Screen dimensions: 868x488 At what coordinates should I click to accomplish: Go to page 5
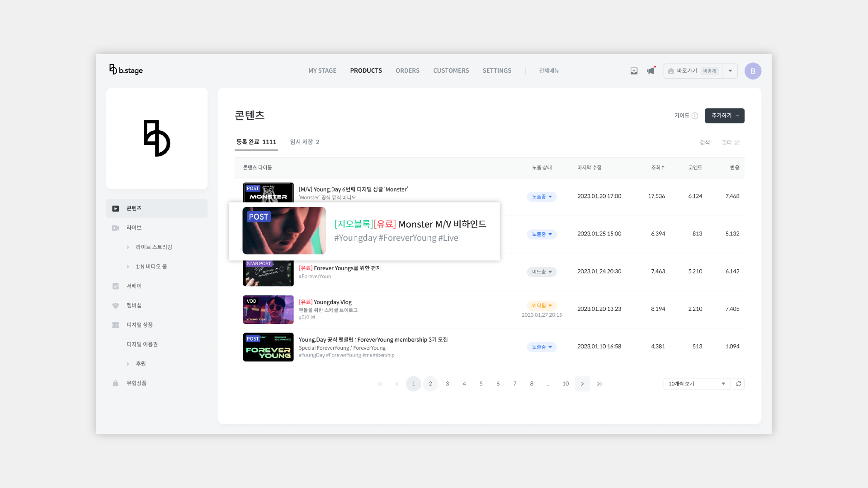pyautogui.click(x=481, y=384)
